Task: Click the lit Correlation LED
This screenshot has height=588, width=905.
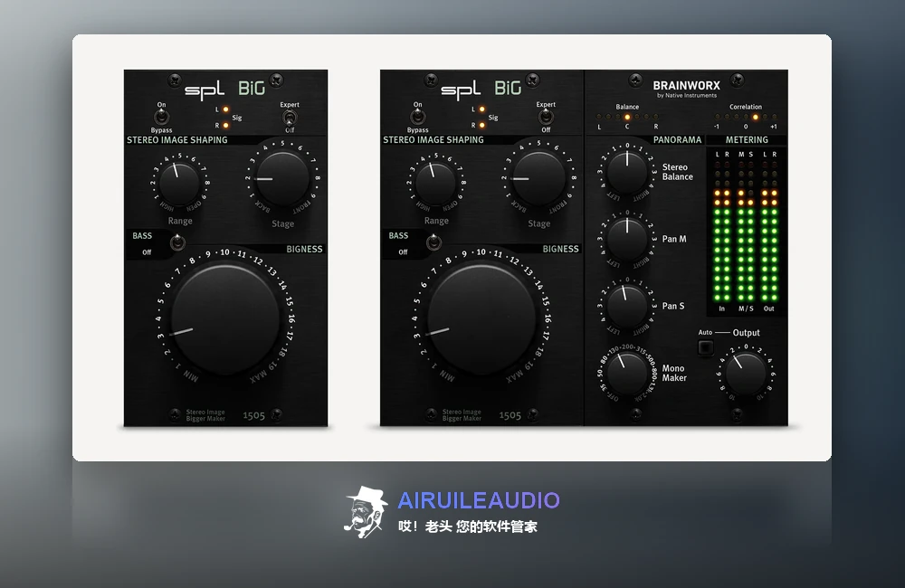Action: pos(755,117)
